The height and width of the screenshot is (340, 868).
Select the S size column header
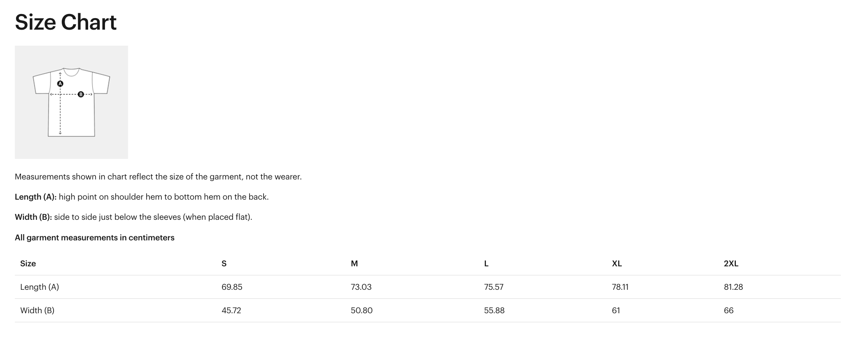(x=224, y=263)
